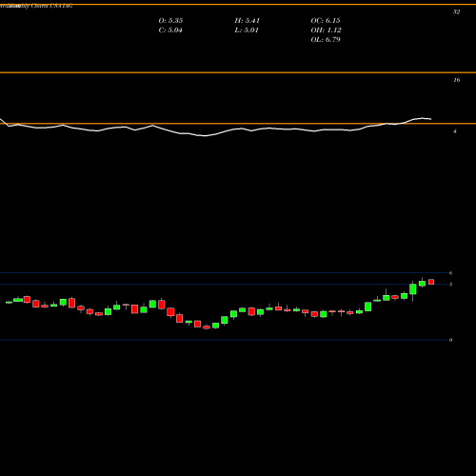This screenshot has height=476, width=476.
Task: Click the low value 'L: 5.01'
Action: 247,30
